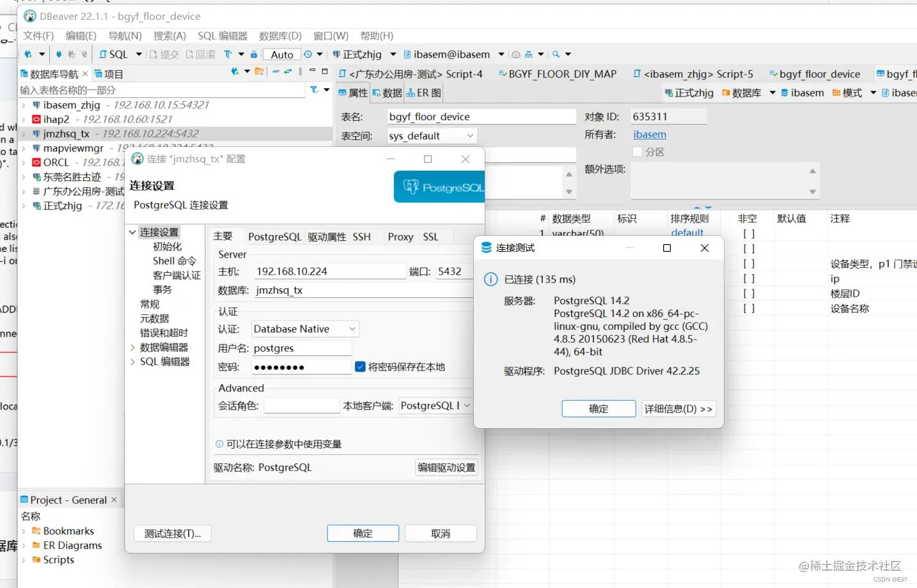Click the search magnifier icon in toolbar
The width and height of the screenshot is (917, 588).
coord(556,54)
